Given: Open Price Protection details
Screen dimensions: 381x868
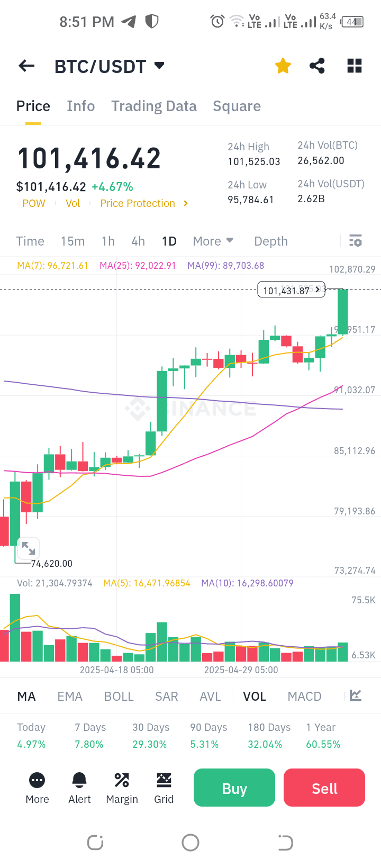Looking at the screenshot, I should (138, 203).
